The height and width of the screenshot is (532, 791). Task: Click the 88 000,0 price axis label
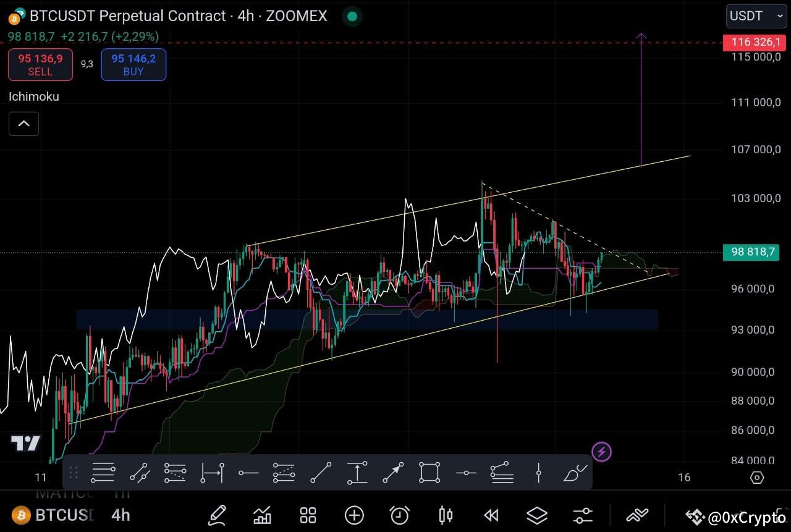pos(753,401)
